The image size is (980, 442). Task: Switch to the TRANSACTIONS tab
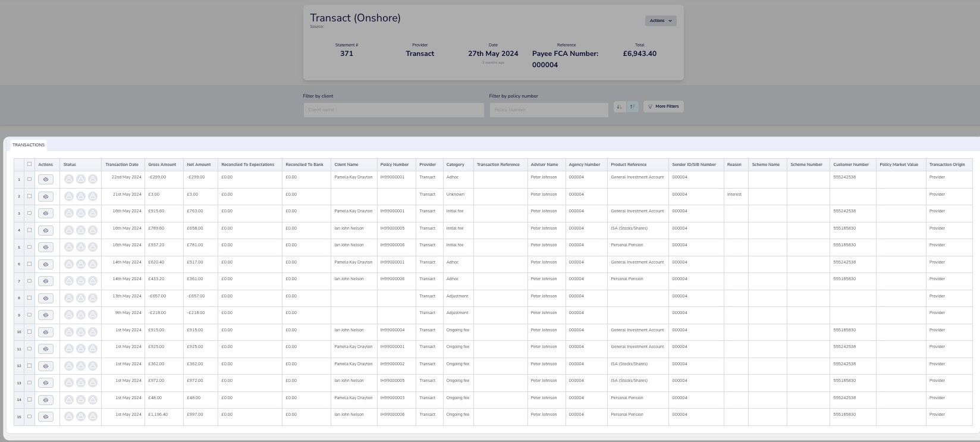(29, 145)
